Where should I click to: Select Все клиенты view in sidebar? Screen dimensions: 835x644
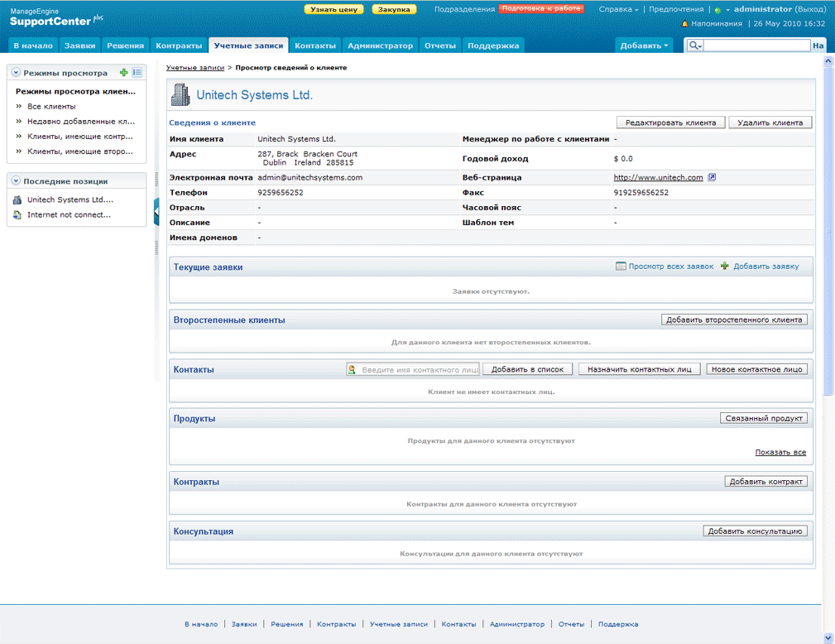(51, 107)
